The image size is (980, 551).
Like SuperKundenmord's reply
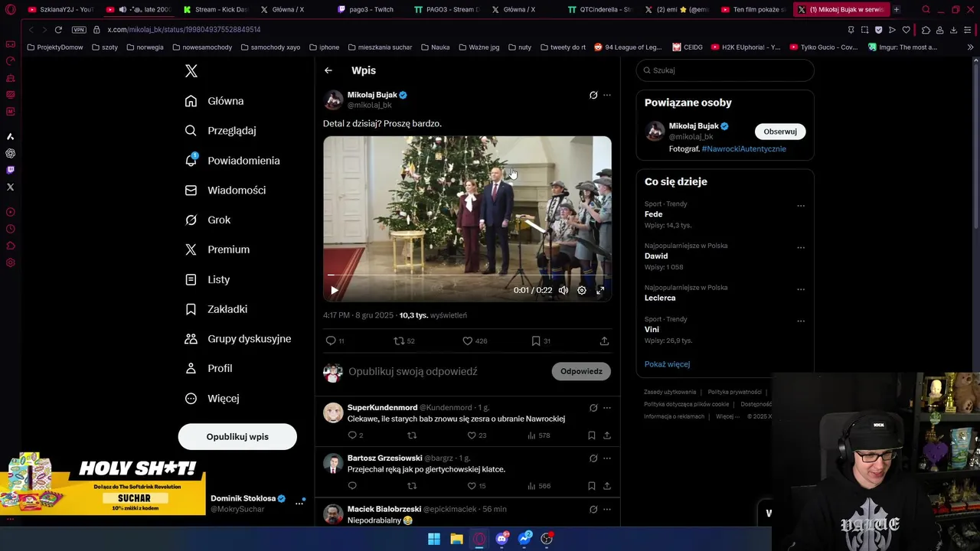point(479,435)
